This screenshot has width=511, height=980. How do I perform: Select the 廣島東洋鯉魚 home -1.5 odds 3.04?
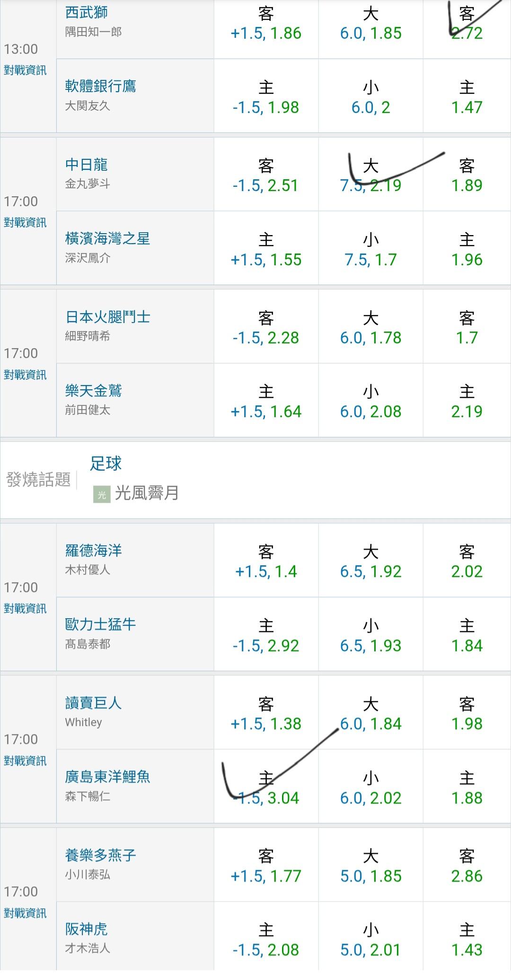tap(266, 798)
